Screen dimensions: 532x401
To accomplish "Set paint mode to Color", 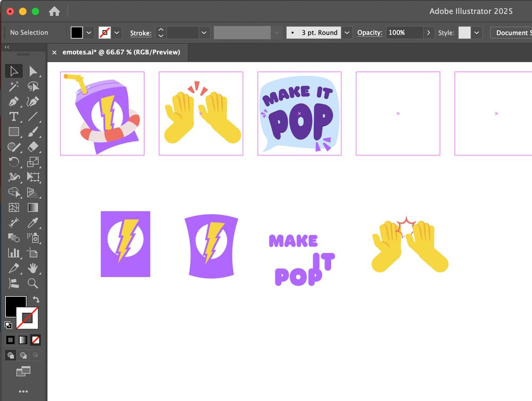I will pyautogui.click(x=11, y=340).
